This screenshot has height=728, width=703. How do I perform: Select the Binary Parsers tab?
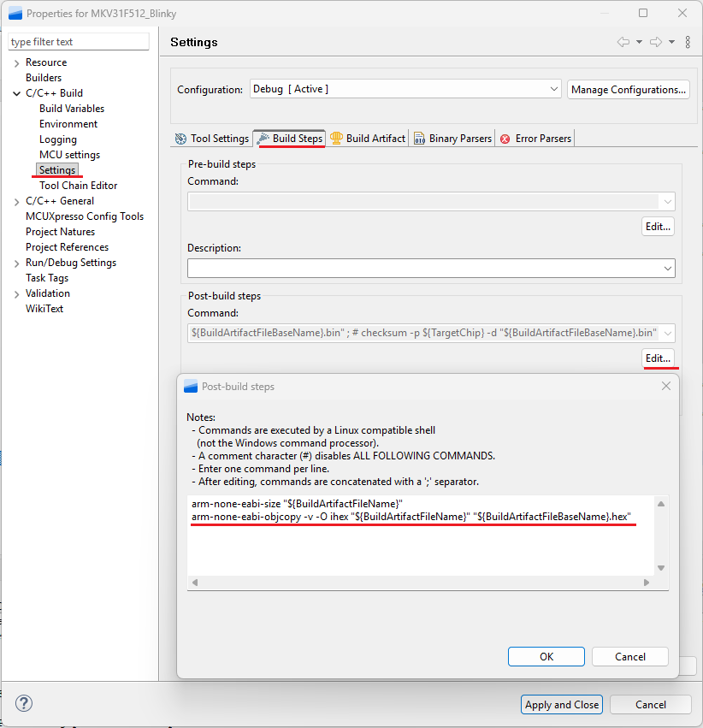[452, 139]
